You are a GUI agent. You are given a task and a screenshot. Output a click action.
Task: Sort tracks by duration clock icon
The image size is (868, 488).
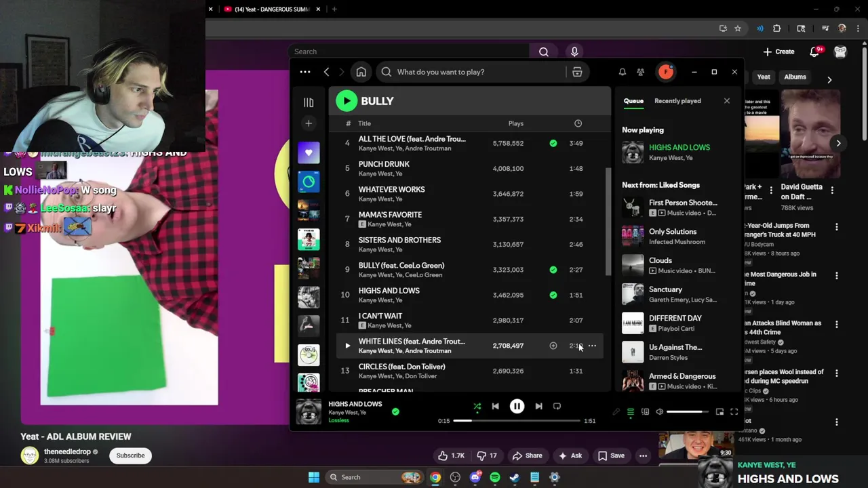click(578, 123)
